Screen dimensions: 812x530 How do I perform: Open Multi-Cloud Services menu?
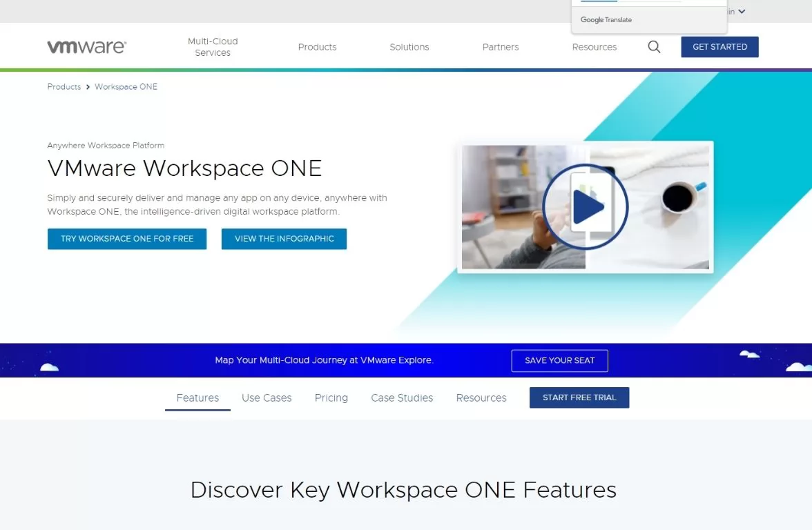pos(213,47)
